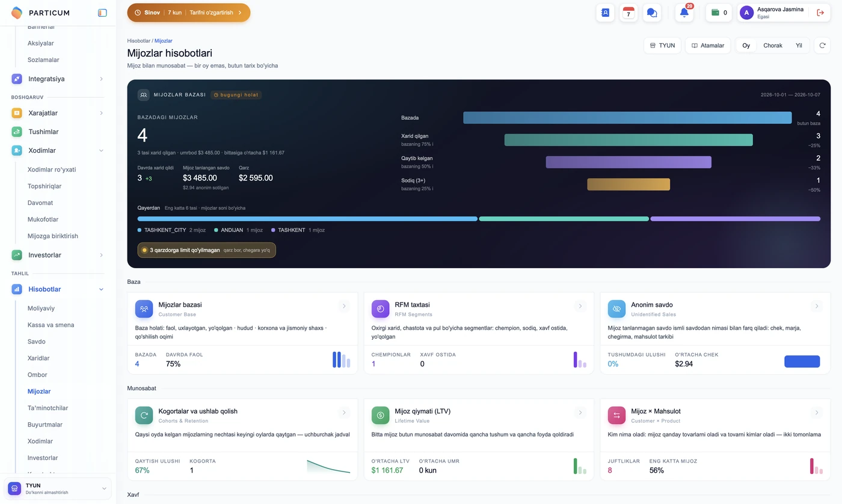Select the Yil period option

[799, 45]
